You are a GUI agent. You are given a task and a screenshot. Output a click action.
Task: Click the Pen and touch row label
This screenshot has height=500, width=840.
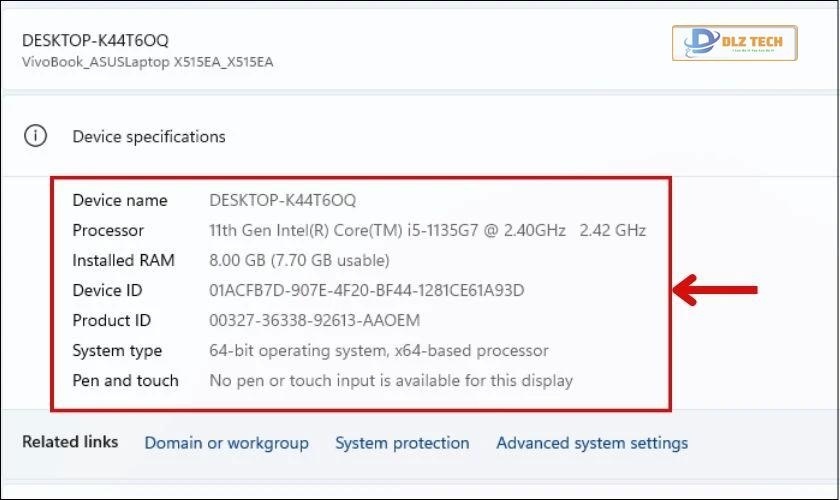(125, 380)
